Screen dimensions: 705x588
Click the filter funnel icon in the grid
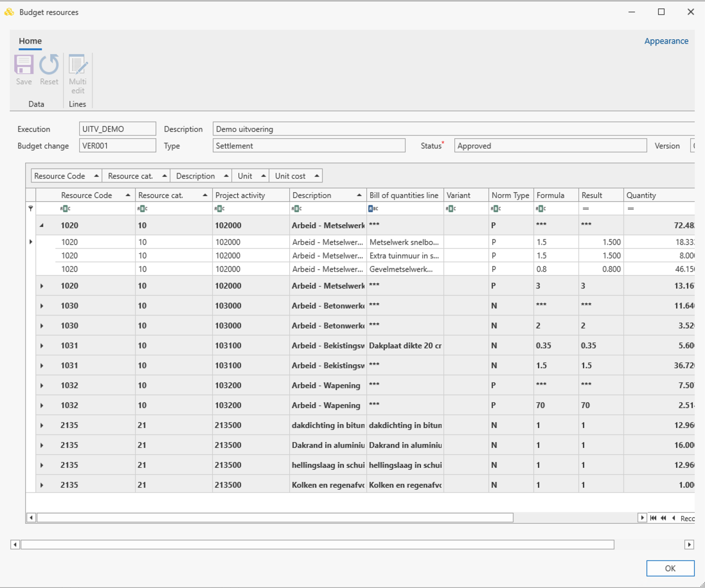(x=31, y=208)
